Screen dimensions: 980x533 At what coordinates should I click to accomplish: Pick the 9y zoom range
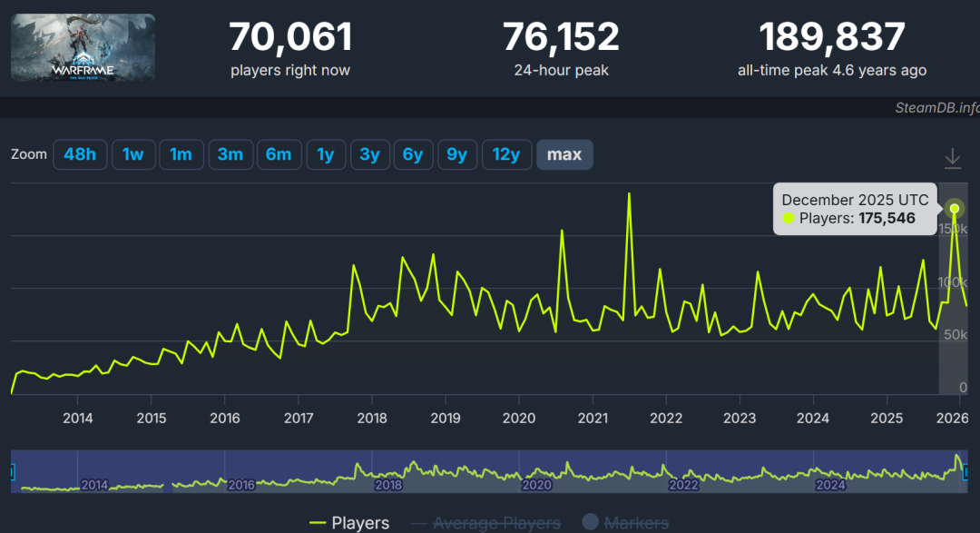[456, 154]
